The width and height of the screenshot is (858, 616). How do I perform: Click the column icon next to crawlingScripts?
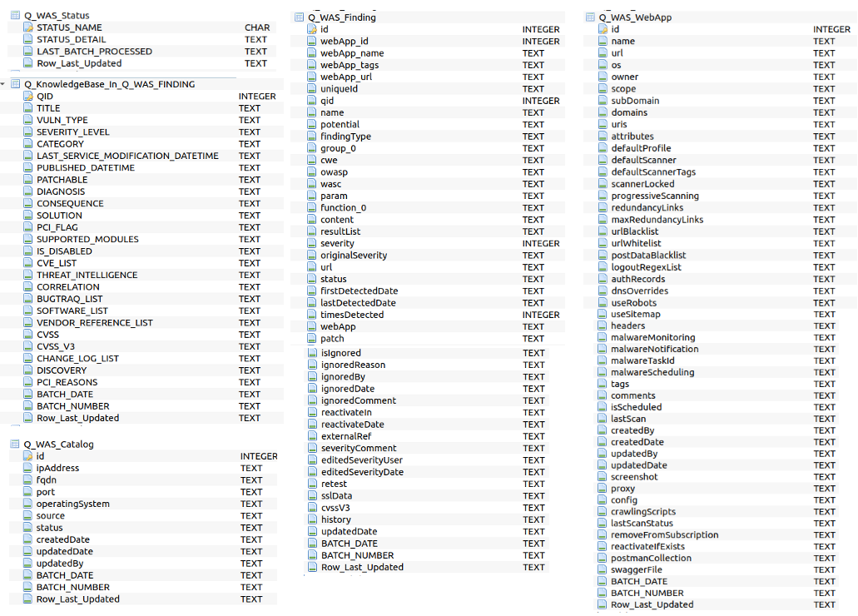click(x=602, y=511)
